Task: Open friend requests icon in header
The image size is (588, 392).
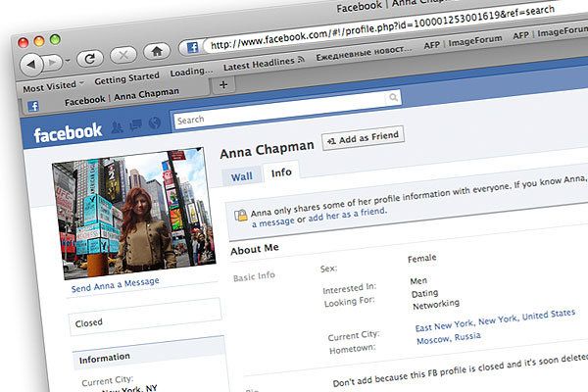Action: click(x=117, y=128)
